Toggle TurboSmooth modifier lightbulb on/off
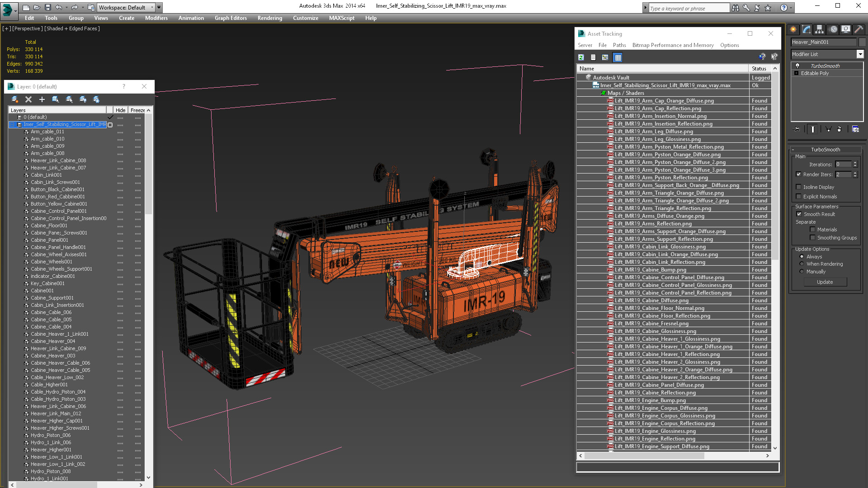 [797, 66]
